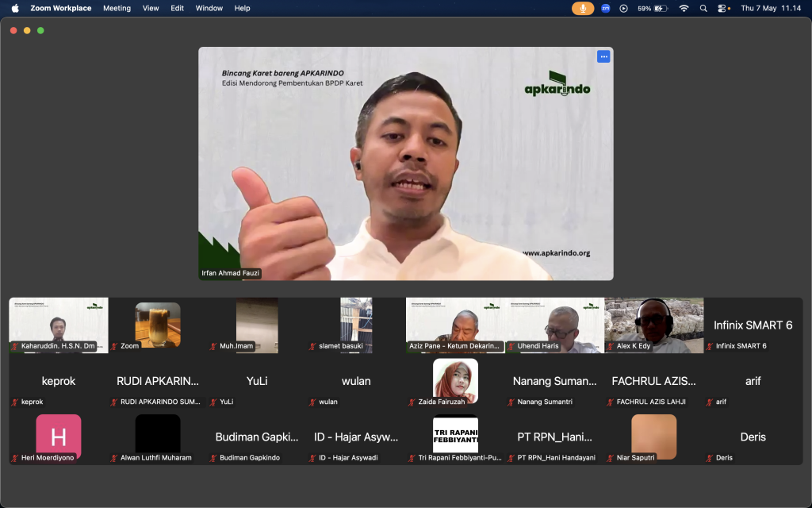Click the Wi-Fi icon in the menu bar
Image resolution: width=812 pixels, height=508 pixels.
(x=684, y=8)
